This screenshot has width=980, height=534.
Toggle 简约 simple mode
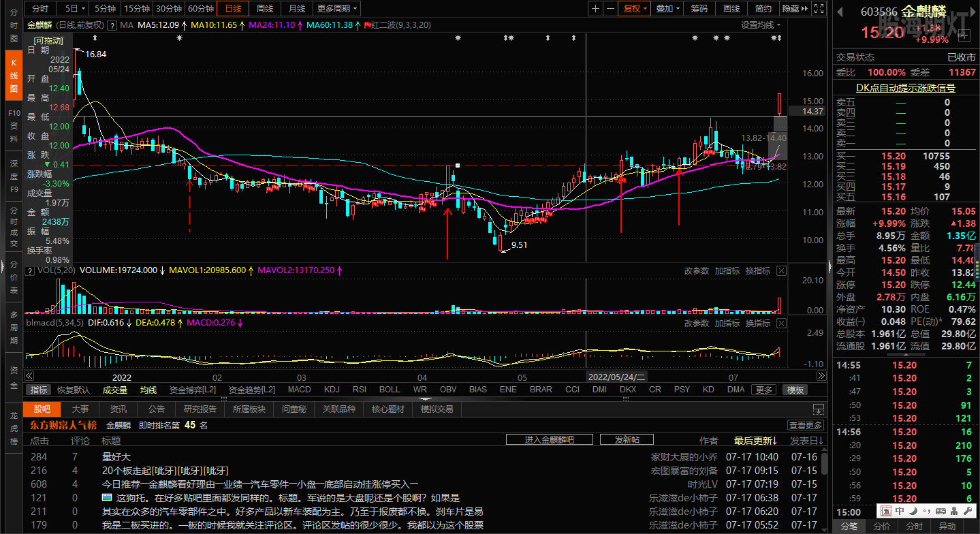click(763, 8)
